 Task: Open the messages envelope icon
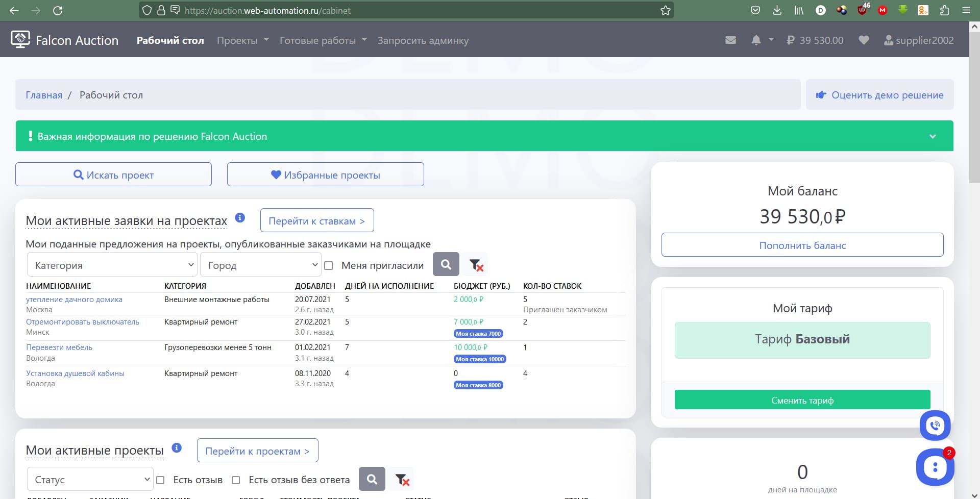click(x=730, y=40)
